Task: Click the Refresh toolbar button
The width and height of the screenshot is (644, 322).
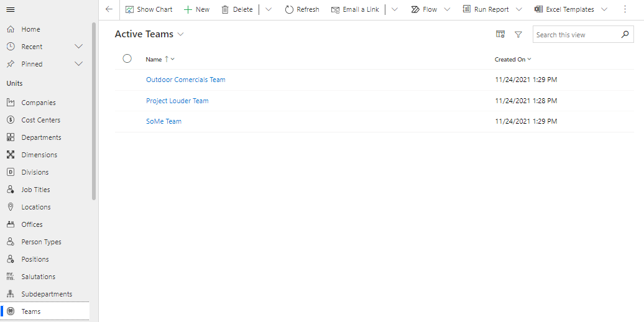Action: click(x=302, y=9)
